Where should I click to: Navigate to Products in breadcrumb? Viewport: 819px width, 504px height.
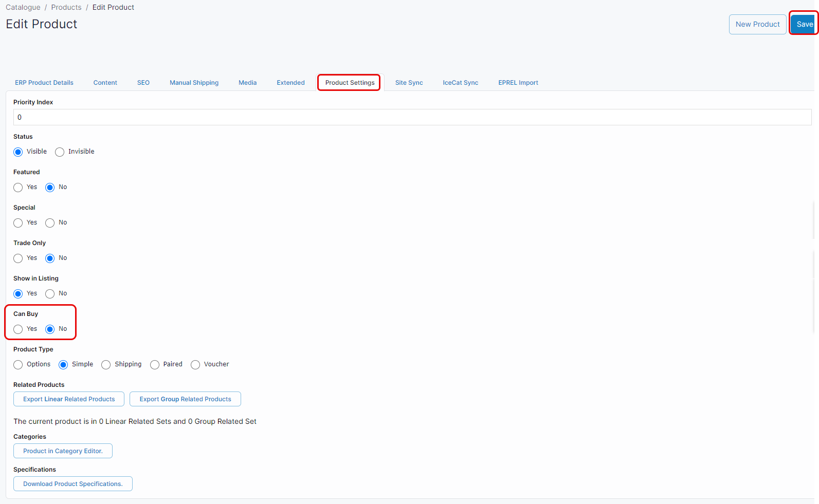pyautogui.click(x=66, y=7)
